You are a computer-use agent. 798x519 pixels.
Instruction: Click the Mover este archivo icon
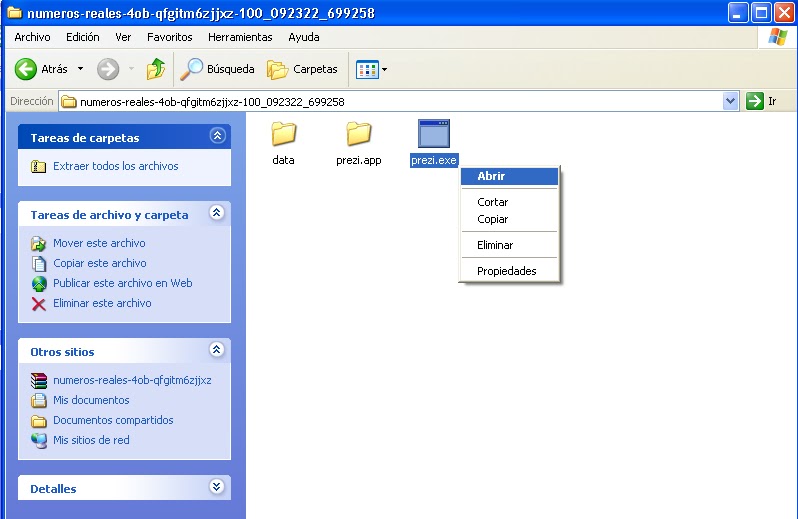coord(38,244)
